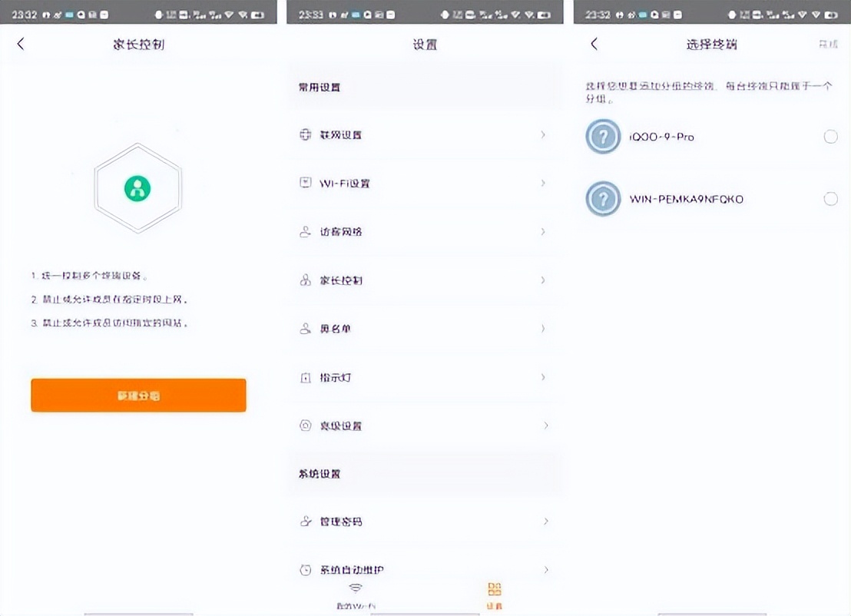Image resolution: width=851 pixels, height=616 pixels.
Task: Tap the orange 新建分组 button
Action: [x=137, y=395]
